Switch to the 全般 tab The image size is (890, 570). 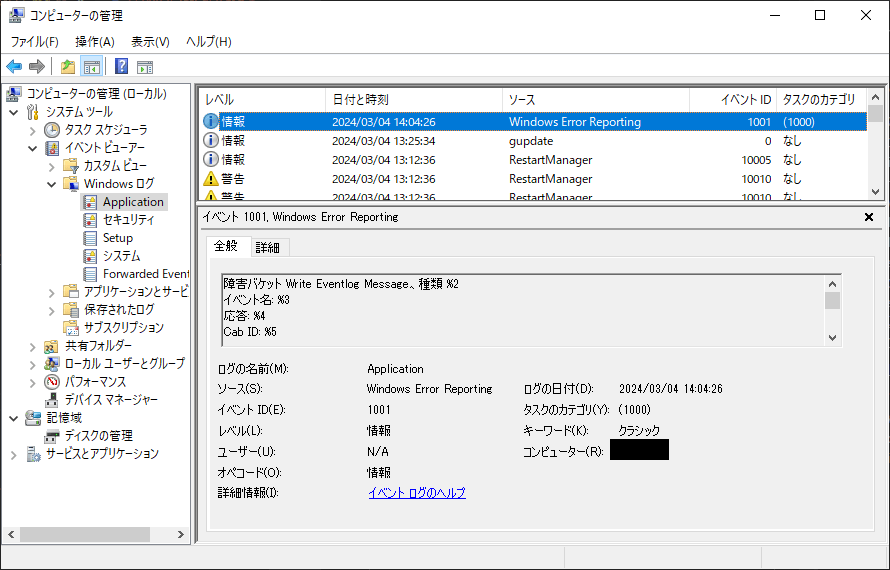click(226, 246)
